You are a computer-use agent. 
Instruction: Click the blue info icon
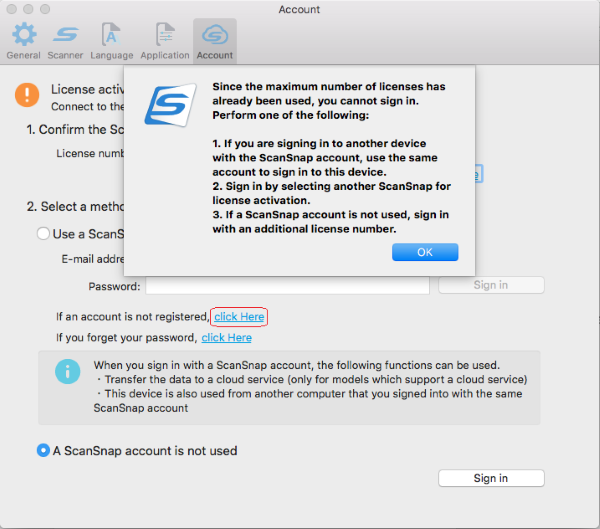coord(68,371)
